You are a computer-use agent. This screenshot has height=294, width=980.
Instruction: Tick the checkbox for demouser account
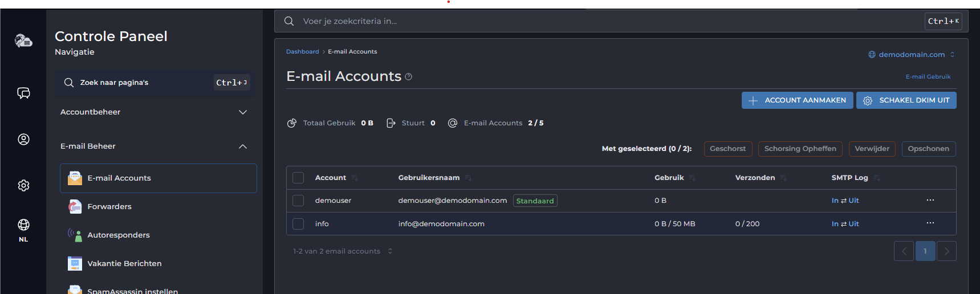point(298,201)
